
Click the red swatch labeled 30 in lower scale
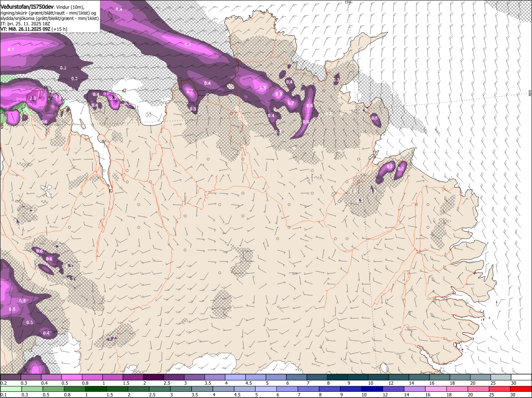[x=522, y=389]
